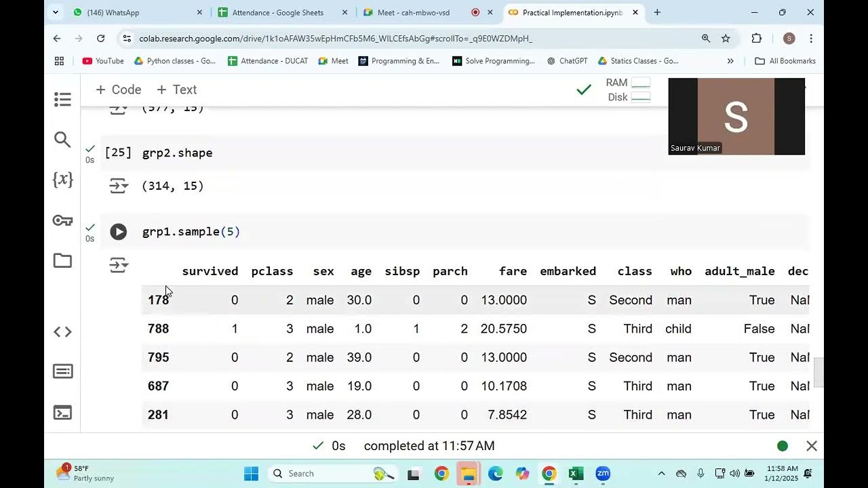This screenshot has height=488, width=868.
Task: Open Excel from the taskbar
Action: (576, 474)
